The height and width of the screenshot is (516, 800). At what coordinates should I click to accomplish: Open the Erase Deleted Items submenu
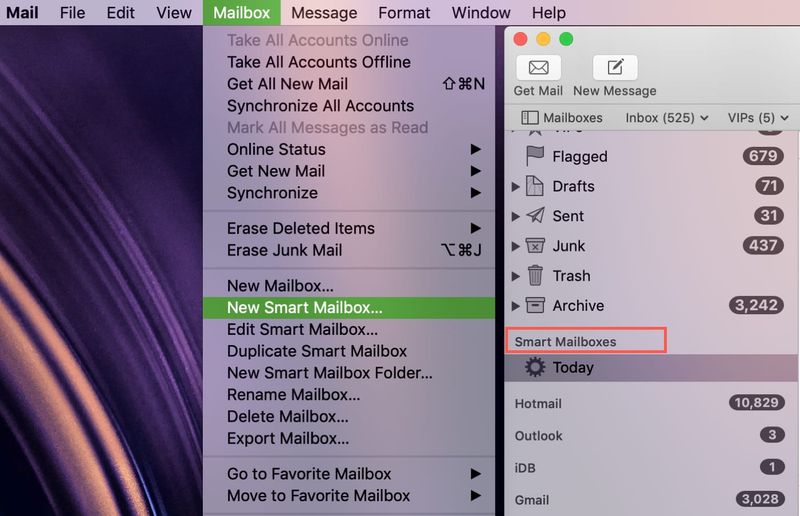coord(349,228)
